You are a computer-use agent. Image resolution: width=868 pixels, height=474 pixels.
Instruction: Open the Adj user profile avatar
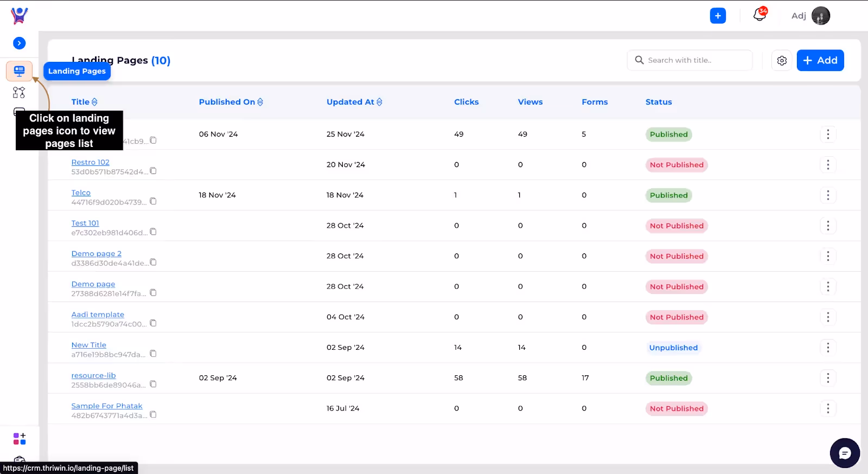click(820, 16)
